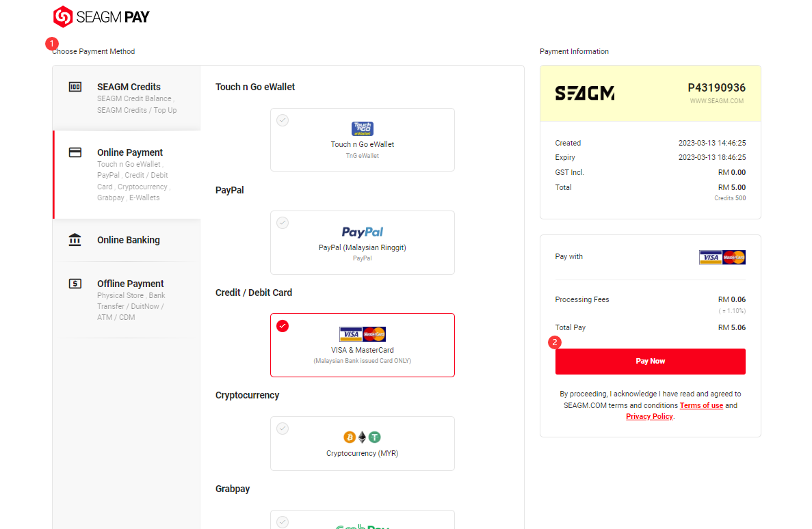Select the Grabpay option radio check
Screen dimensions: 812x529
point(283,521)
